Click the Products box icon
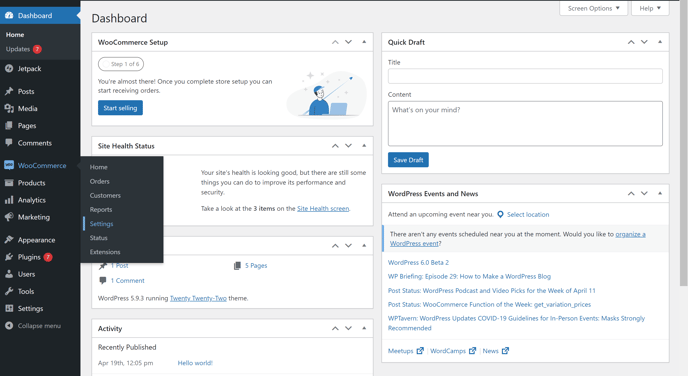 [9, 183]
